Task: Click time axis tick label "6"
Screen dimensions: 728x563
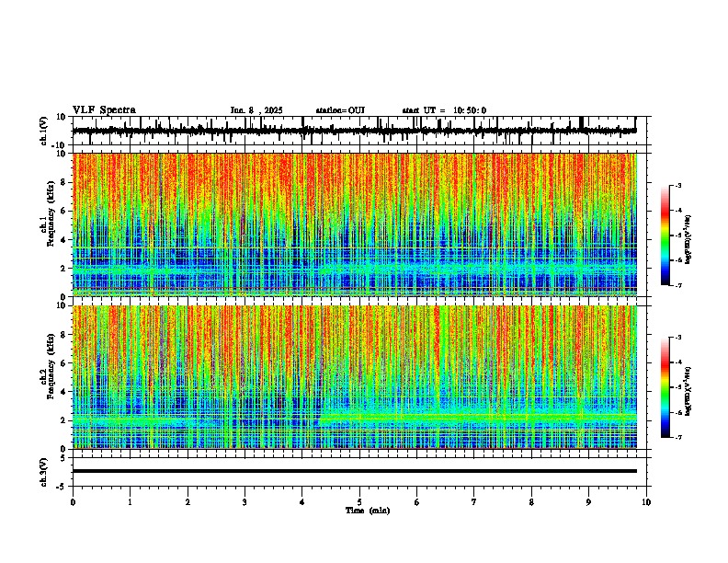Action: click(416, 502)
